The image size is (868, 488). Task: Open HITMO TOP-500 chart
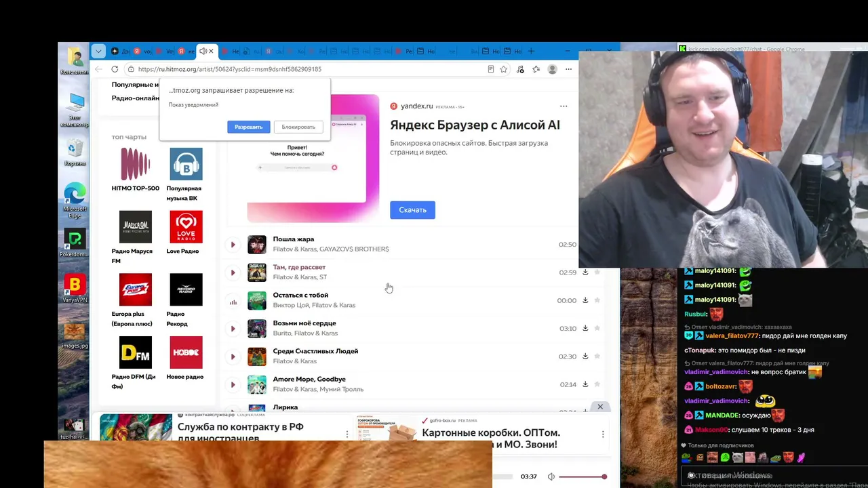click(x=135, y=169)
